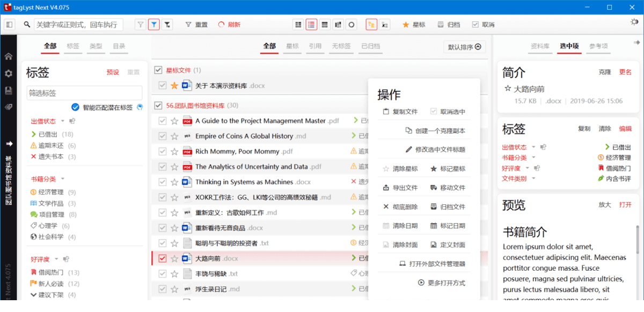
Task: Switch to the grid view layout icon
Action: pos(298,25)
